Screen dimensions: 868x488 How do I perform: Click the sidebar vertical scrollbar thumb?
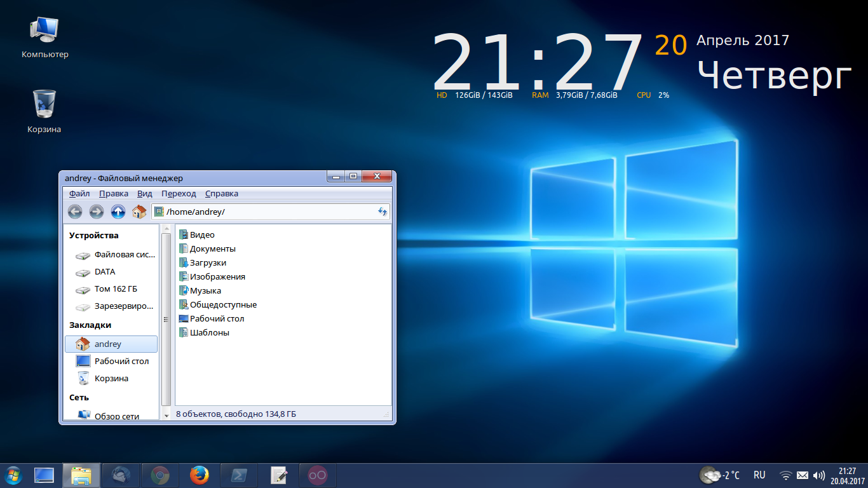166,319
